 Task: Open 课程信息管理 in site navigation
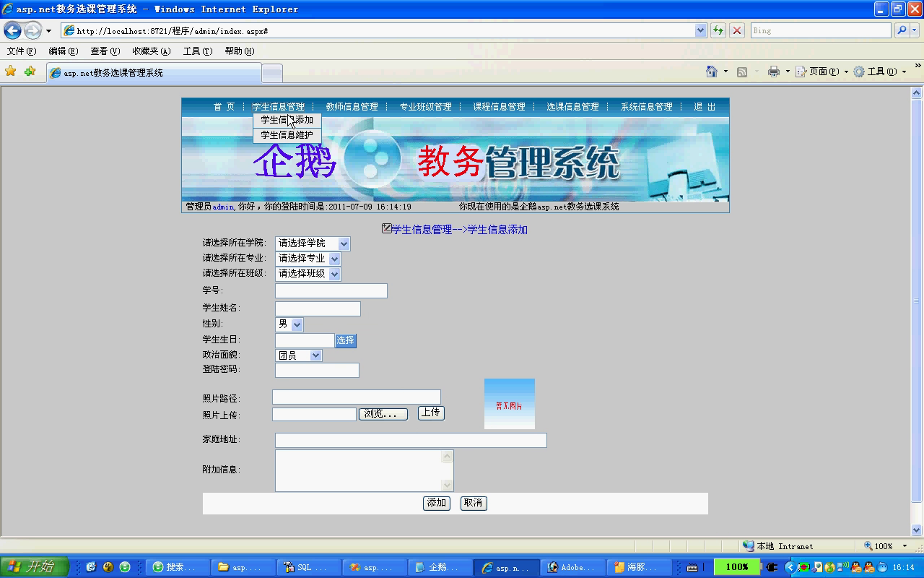point(499,107)
